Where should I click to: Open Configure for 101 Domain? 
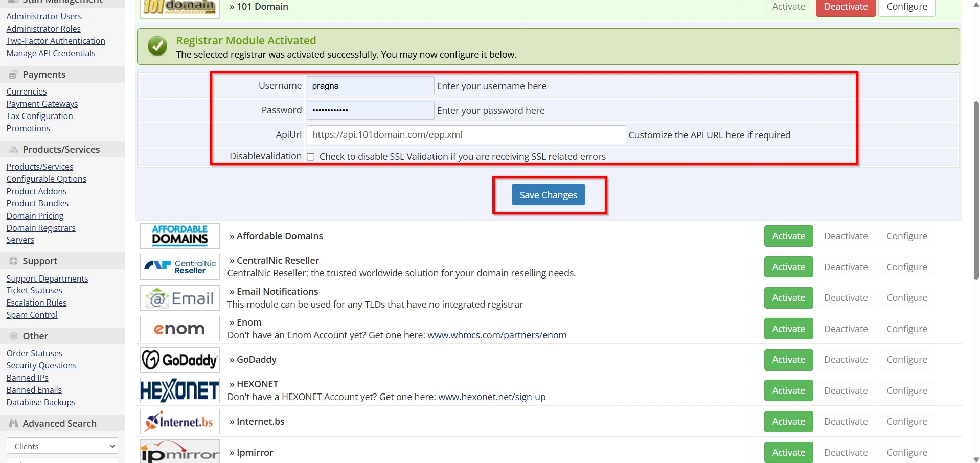(907, 7)
